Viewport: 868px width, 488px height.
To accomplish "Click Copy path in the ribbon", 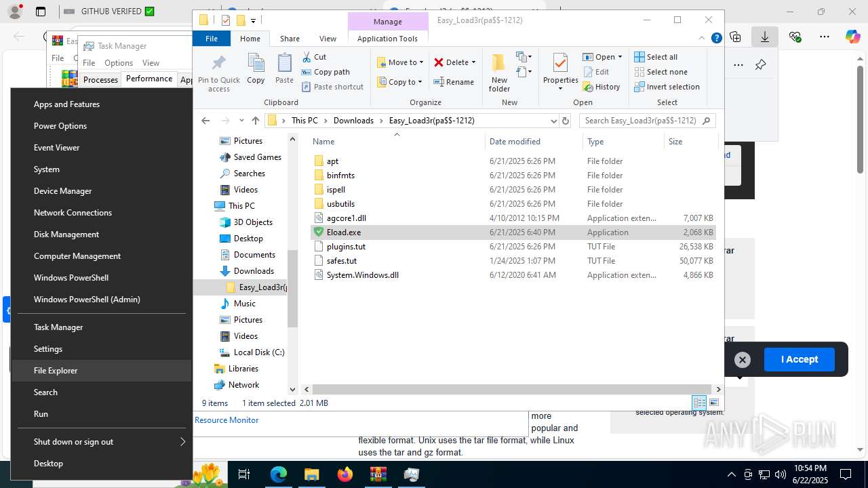I will click(x=325, y=72).
